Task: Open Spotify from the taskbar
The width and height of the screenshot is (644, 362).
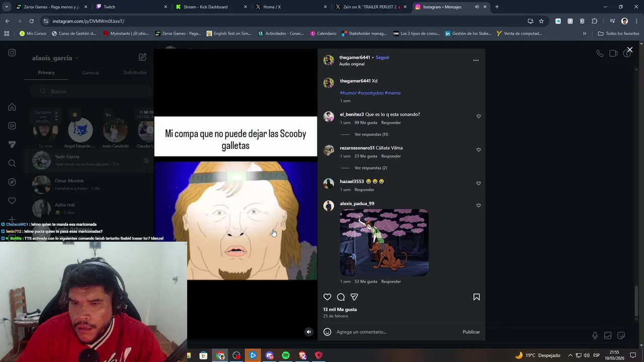Action: [286, 355]
